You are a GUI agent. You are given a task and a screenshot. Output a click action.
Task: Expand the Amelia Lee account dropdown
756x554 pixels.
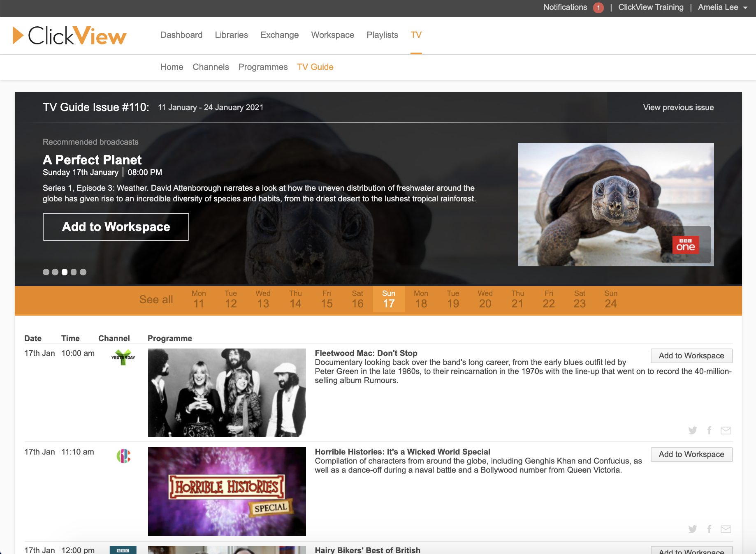pos(723,7)
